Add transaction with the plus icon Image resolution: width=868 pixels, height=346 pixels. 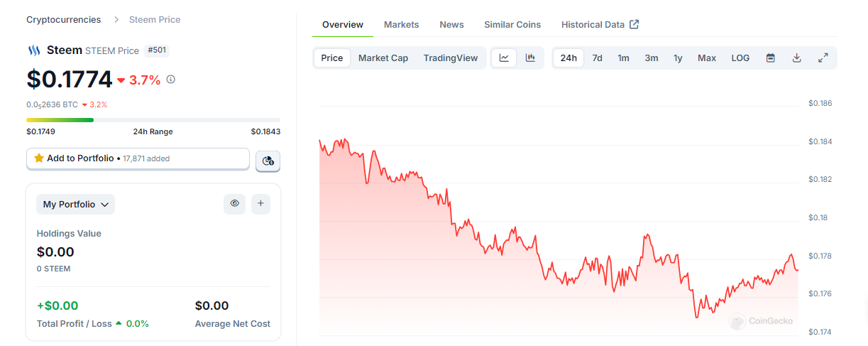[x=260, y=204]
